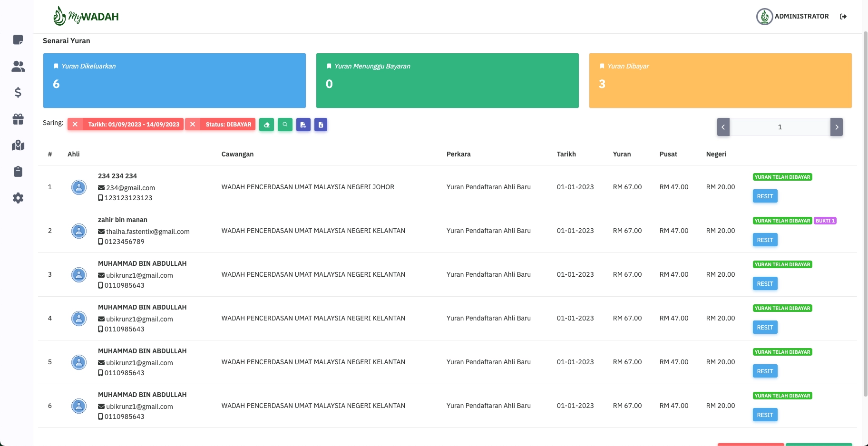This screenshot has width=868, height=446.
Task: Remove the Status: DIBAYAR filter tag
Action: [x=193, y=125]
